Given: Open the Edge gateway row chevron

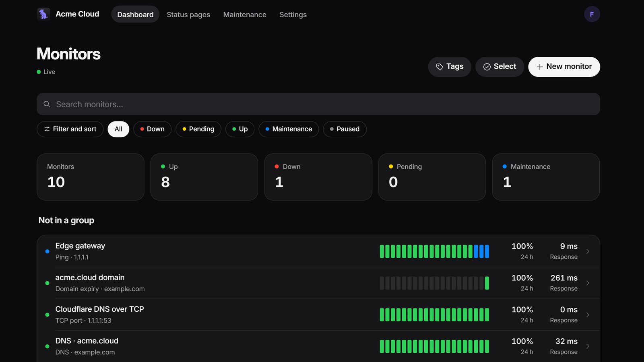Looking at the screenshot, I should point(588,251).
